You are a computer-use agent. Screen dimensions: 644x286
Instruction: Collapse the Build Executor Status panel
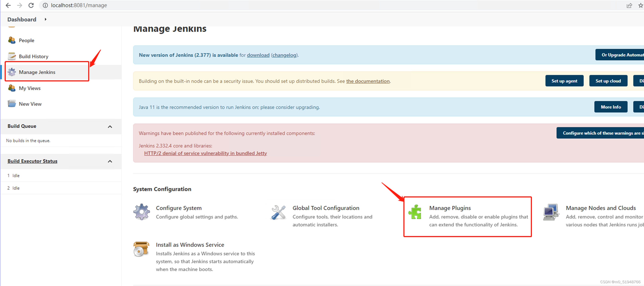tap(110, 161)
